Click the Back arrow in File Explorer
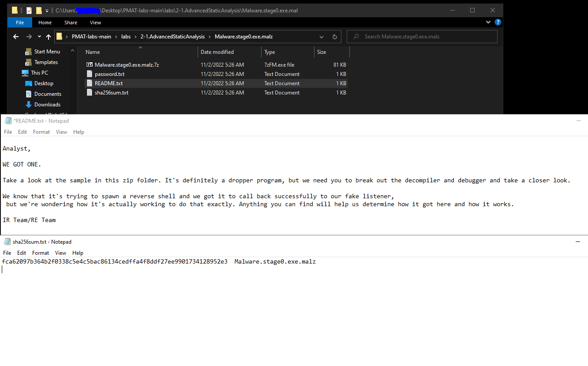This screenshot has height=366, width=588. pos(16,37)
